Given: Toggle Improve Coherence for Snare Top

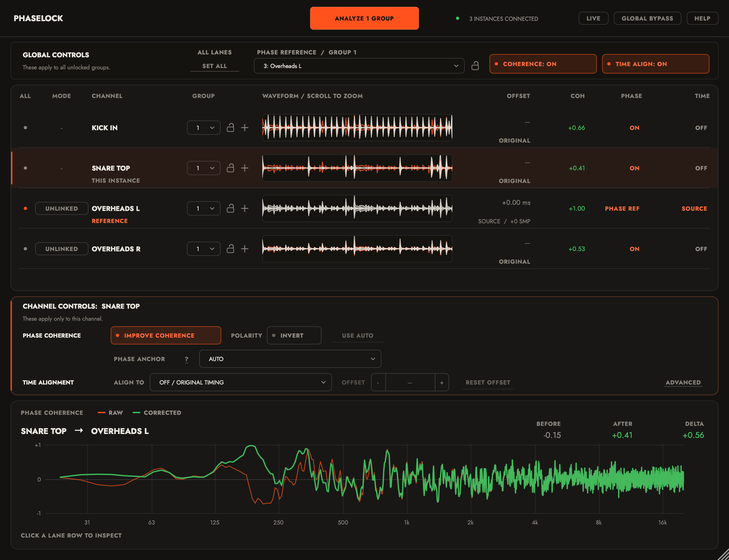Looking at the screenshot, I should (166, 335).
